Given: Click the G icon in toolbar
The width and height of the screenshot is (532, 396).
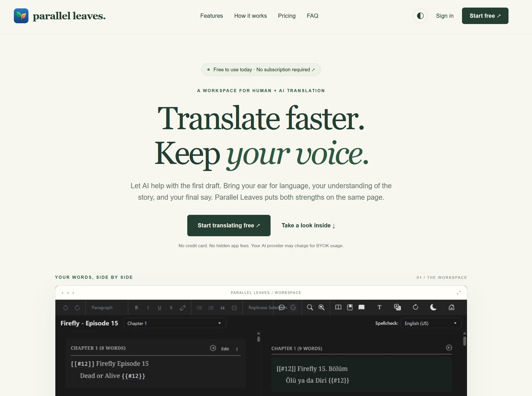Looking at the screenshot, I should pyautogui.click(x=293, y=307).
